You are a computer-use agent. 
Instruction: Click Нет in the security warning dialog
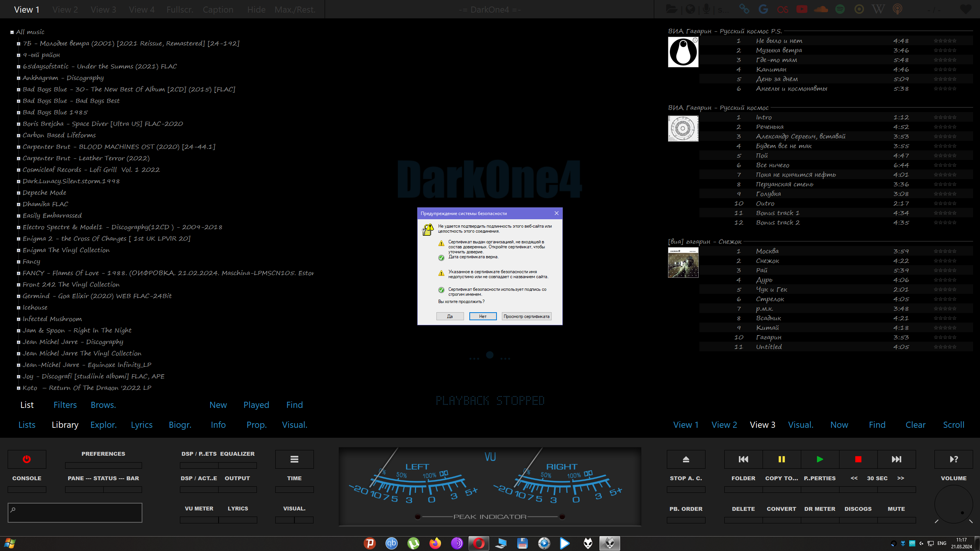(x=483, y=316)
